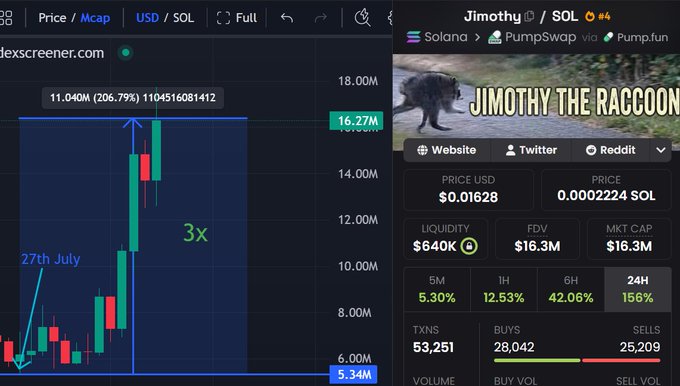Open the PumpSwap DEX link
The width and height of the screenshot is (680, 386).
point(532,37)
